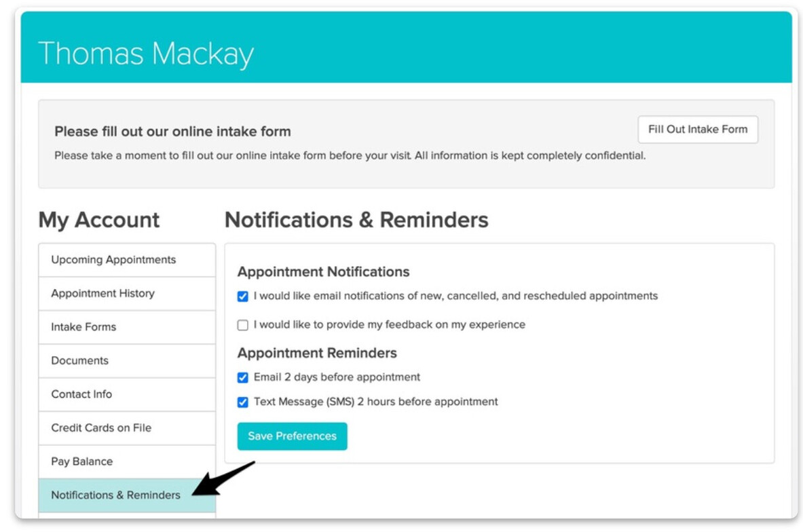This screenshot has height=532, width=803.
Task: Click the Appointment Reminders section heading
Action: (317, 354)
